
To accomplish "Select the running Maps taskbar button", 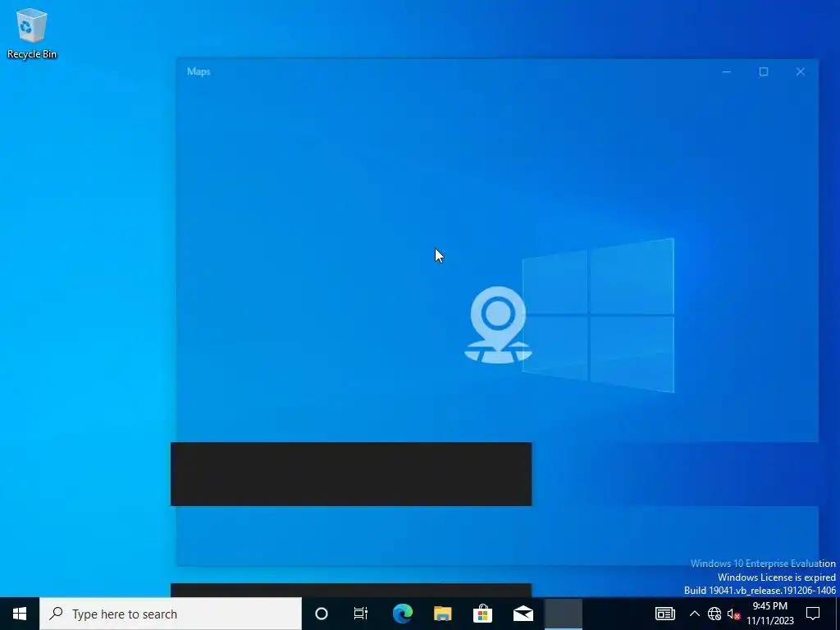I will (563, 614).
